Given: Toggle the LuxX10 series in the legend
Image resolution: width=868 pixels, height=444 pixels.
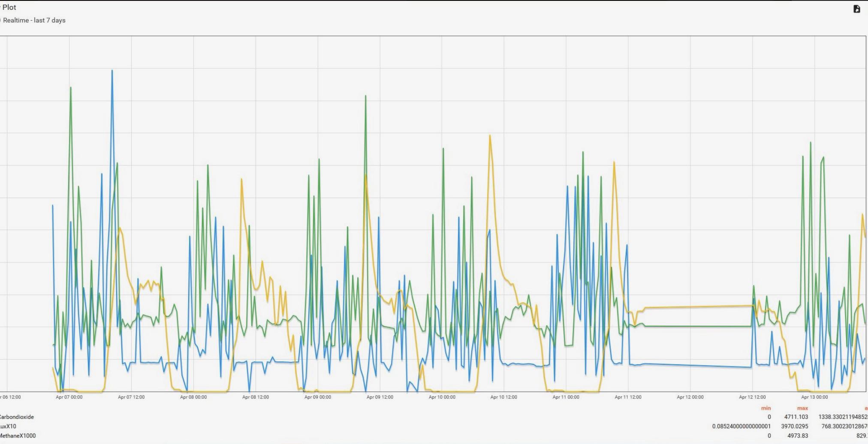Looking at the screenshot, I should pyautogui.click(x=8, y=426).
